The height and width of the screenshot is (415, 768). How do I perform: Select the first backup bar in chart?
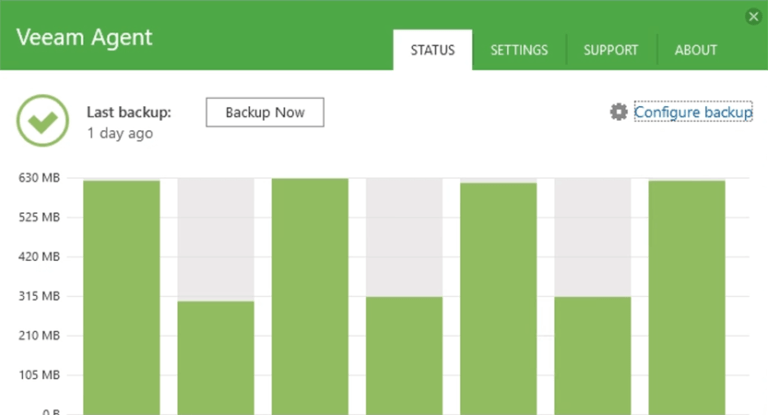[x=121, y=297]
